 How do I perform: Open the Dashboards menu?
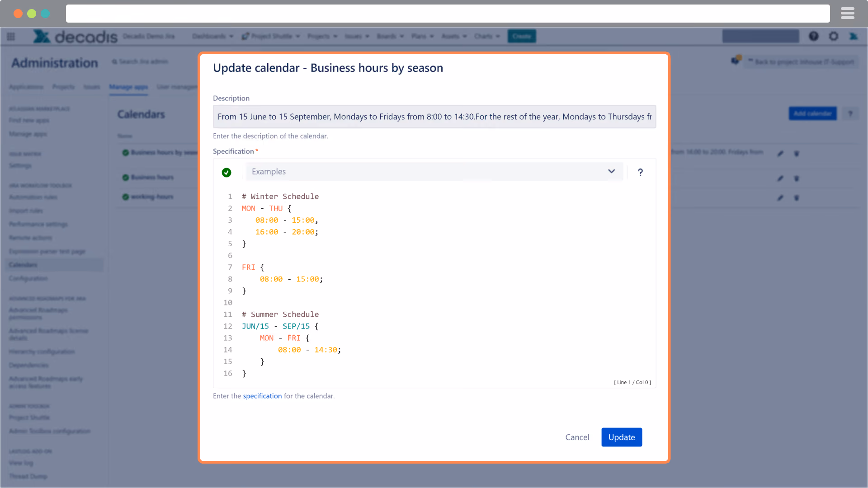pyautogui.click(x=212, y=36)
